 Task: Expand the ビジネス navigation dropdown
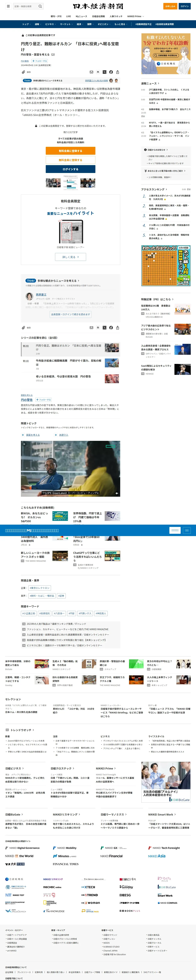51,24
